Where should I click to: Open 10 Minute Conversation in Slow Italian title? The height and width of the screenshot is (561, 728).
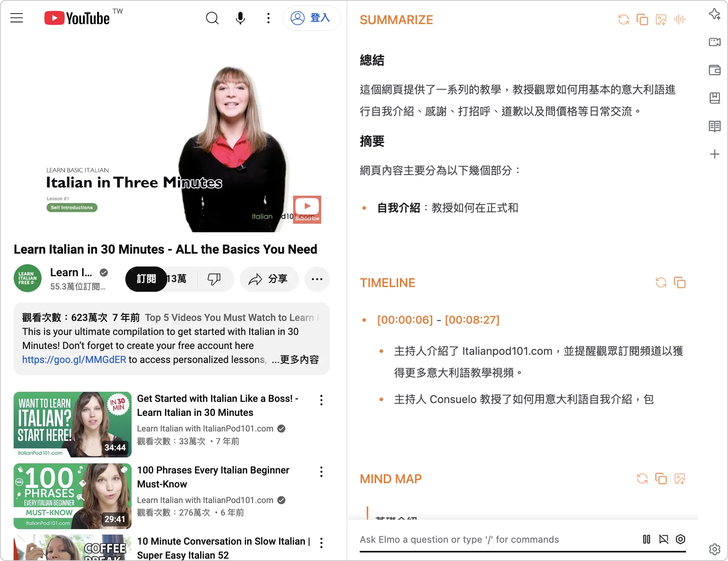click(x=223, y=548)
